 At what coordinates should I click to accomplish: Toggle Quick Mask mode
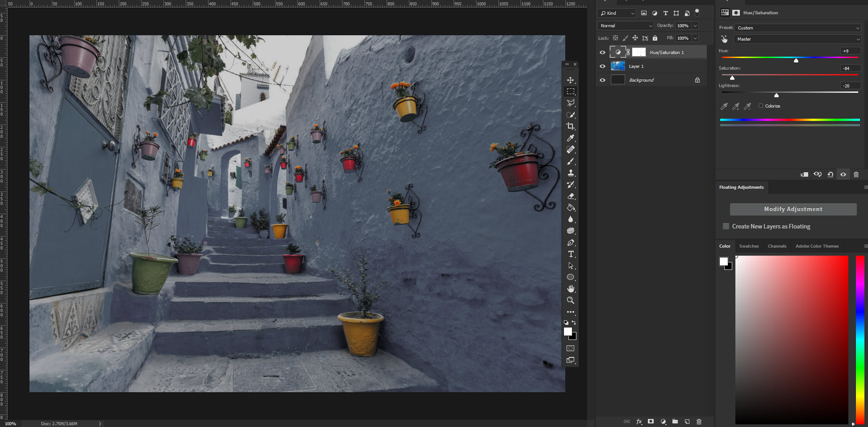(x=571, y=348)
